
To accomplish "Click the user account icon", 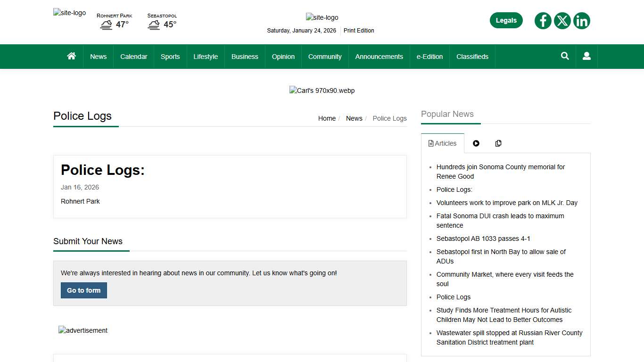I will point(586,56).
